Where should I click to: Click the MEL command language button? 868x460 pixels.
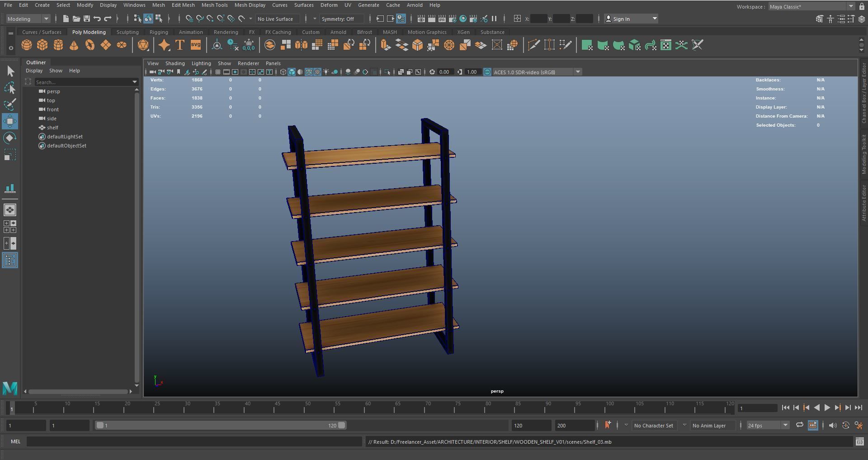point(15,441)
